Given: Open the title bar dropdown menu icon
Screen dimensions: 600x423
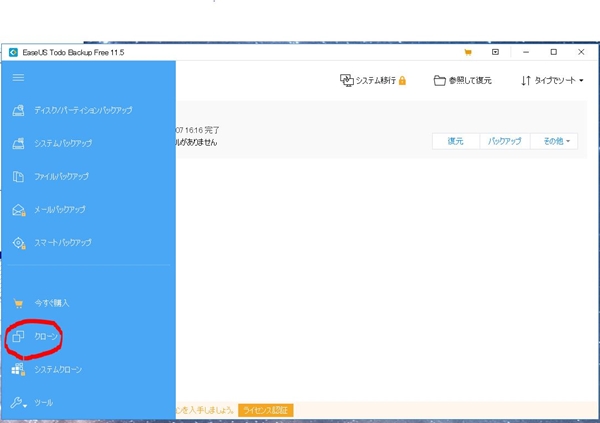Looking at the screenshot, I should point(495,52).
